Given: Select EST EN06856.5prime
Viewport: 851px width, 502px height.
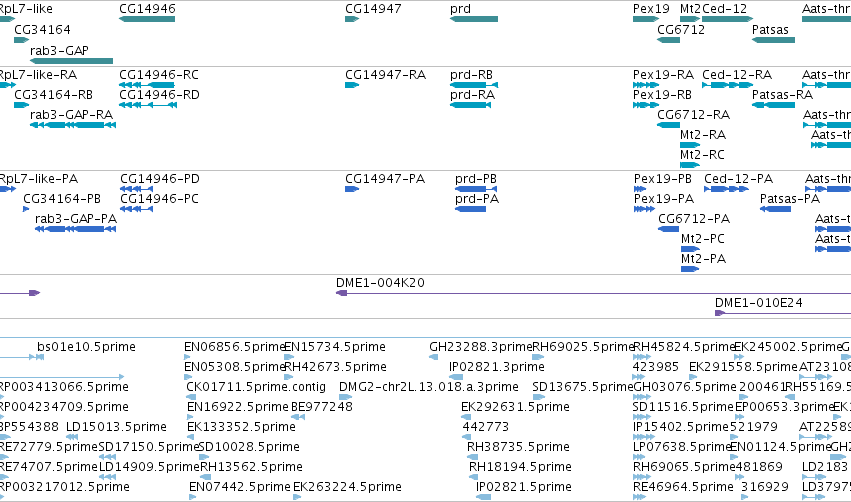Looking at the screenshot, I should pyautogui.click(x=187, y=357).
